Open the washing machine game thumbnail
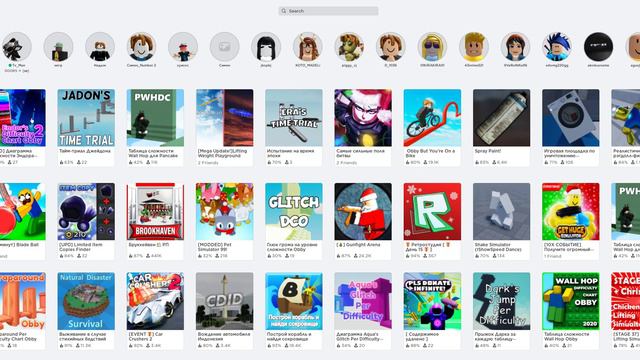 point(571,118)
